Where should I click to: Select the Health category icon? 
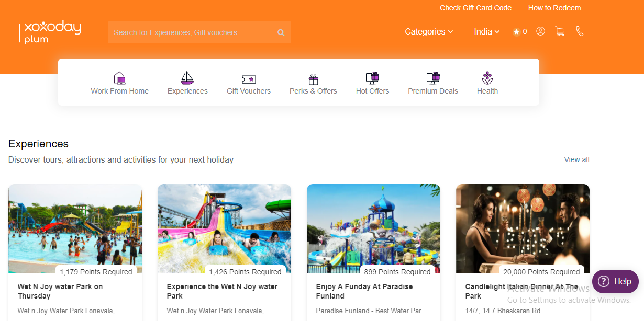(487, 78)
